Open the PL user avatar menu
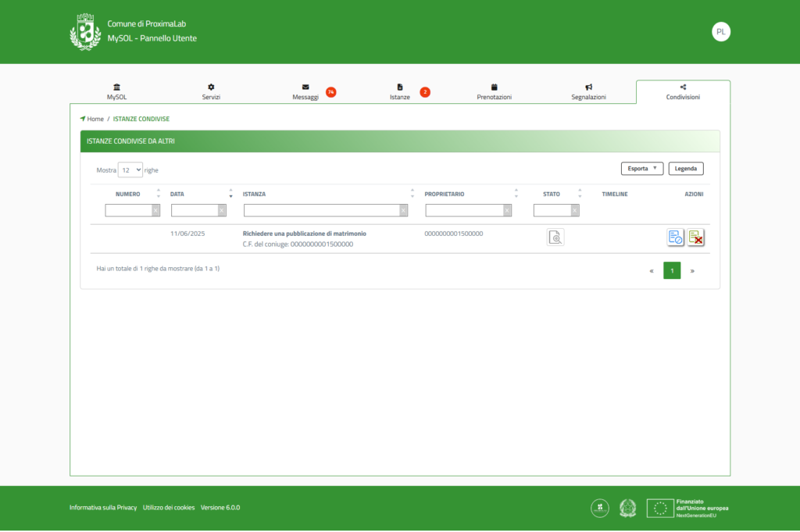 click(x=720, y=32)
